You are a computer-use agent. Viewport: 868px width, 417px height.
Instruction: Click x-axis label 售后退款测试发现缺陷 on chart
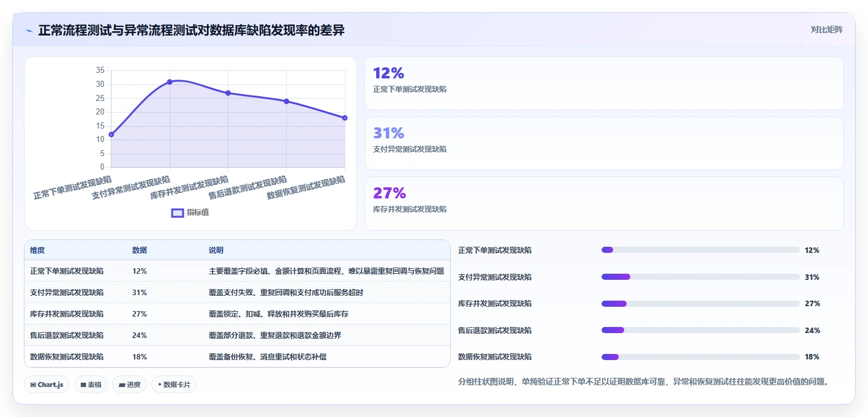pyautogui.click(x=247, y=188)
